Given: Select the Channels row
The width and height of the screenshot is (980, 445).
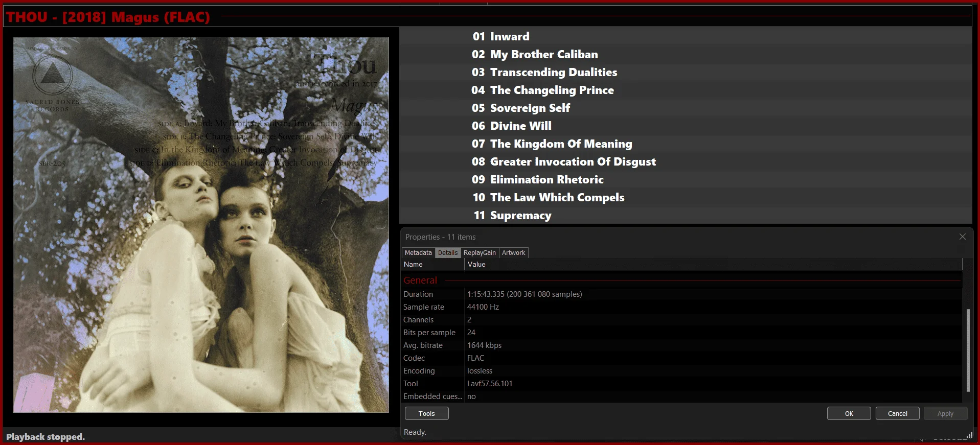Looking at the screenshot, I should pyautogui.click(x=682, y=320).
